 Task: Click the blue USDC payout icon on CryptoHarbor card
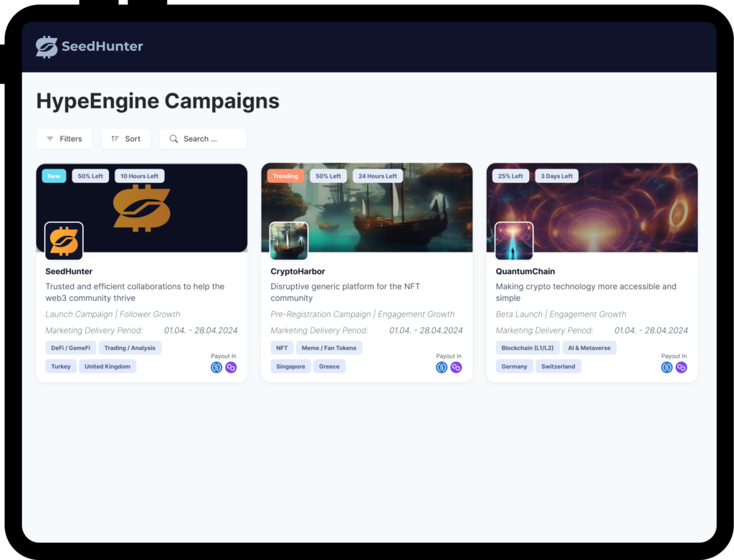[442, 368]
